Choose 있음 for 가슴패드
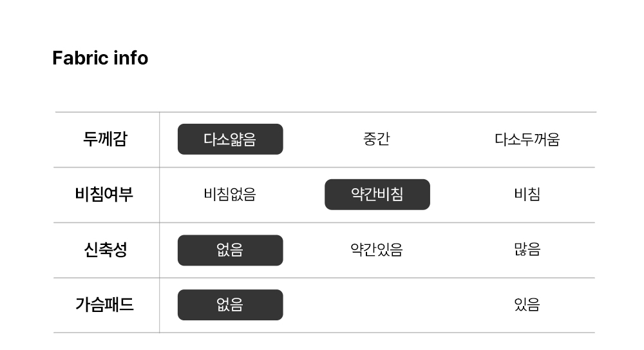The width and height of the screenshot is (644, 350). tap(527, 305)
